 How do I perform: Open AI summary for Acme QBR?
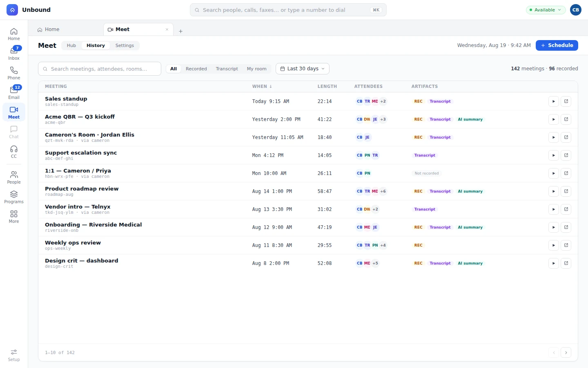[x=470, y=119]
